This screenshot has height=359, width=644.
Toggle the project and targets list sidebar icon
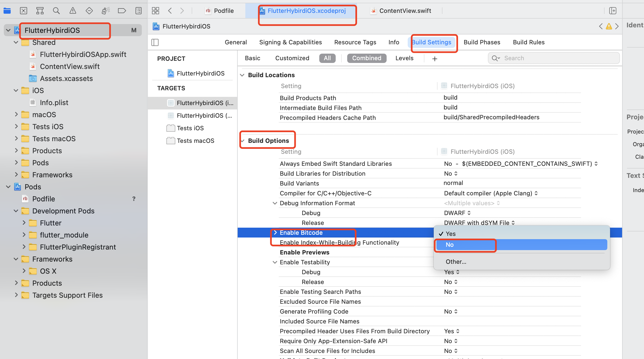click(155, 42)
